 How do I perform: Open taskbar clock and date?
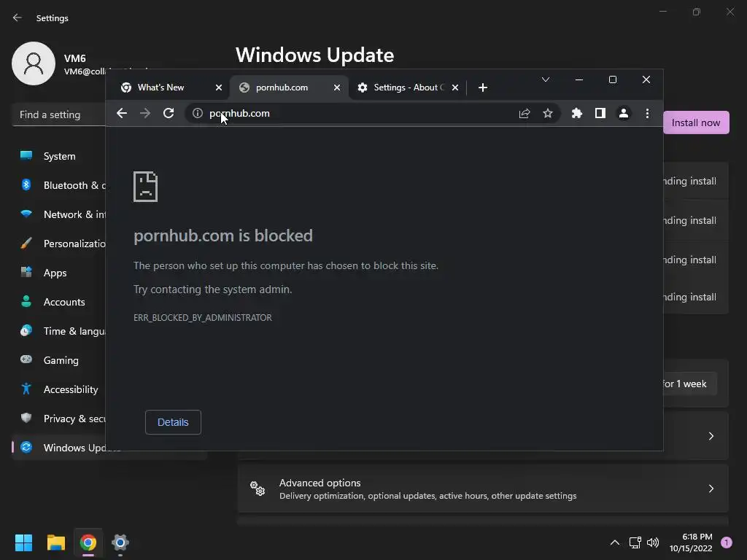click(x=692, y=542)
